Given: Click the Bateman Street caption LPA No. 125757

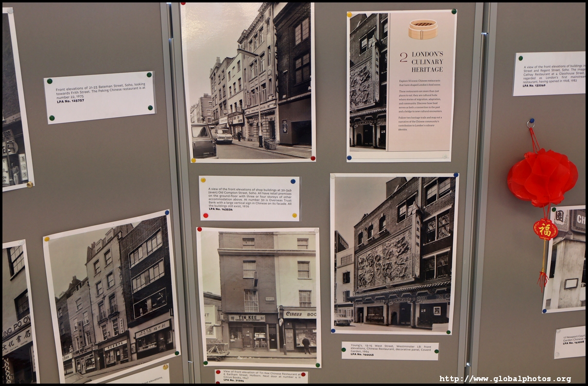Looking at the screenshot, I should (x=100, y=97).
